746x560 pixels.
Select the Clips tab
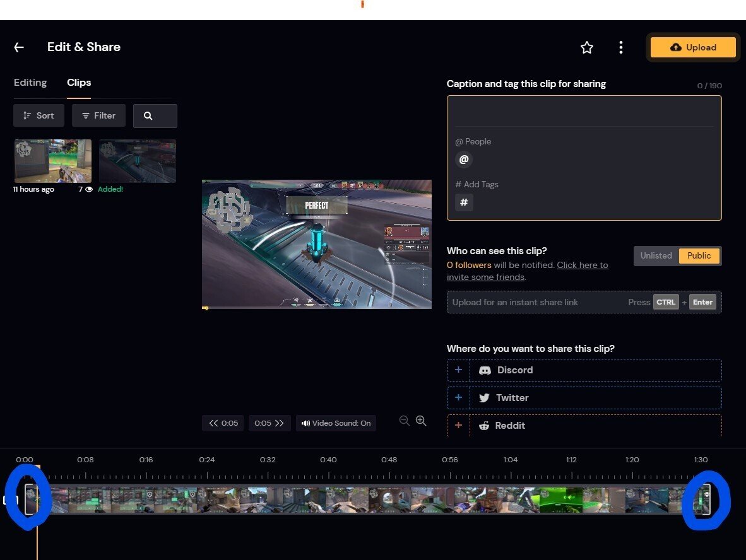coord(78,82)
